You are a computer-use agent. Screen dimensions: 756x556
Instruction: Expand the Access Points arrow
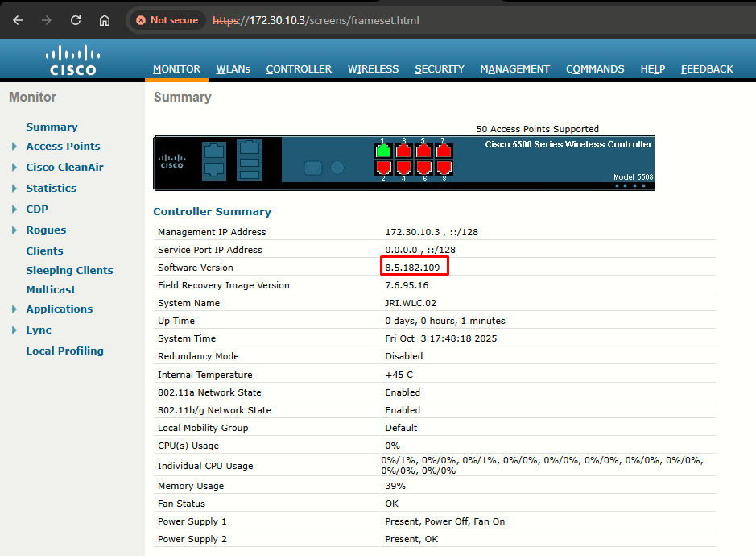tap(14, 146)
